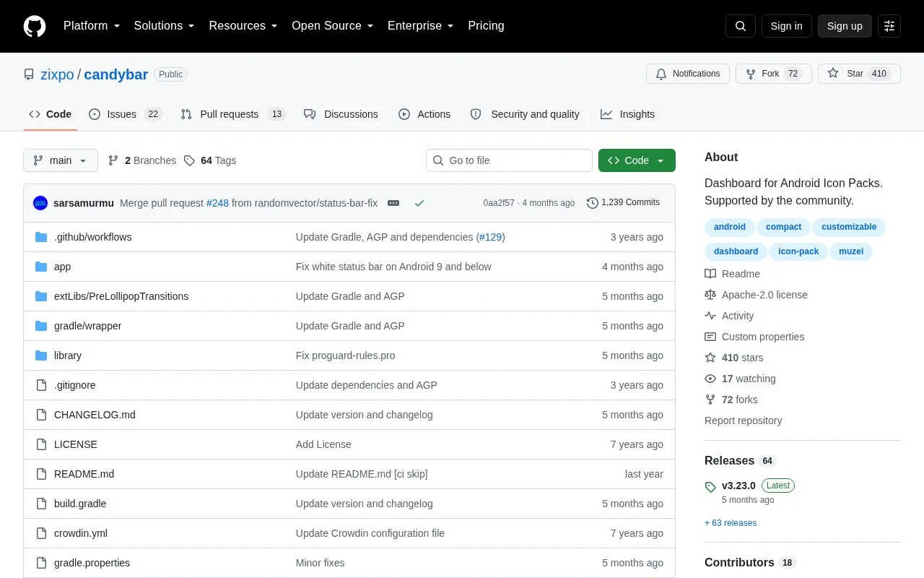Open the Code tab

point(50,114)
